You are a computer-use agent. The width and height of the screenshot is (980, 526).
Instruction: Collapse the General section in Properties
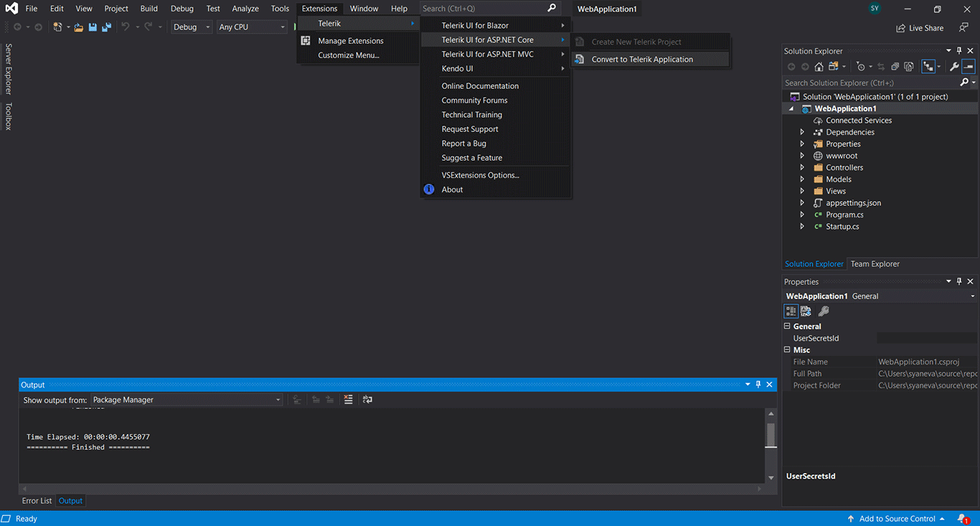point(787,326)
